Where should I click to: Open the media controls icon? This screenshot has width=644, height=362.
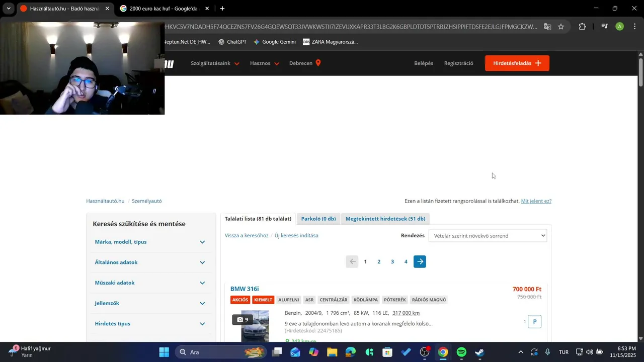point(605,27)
